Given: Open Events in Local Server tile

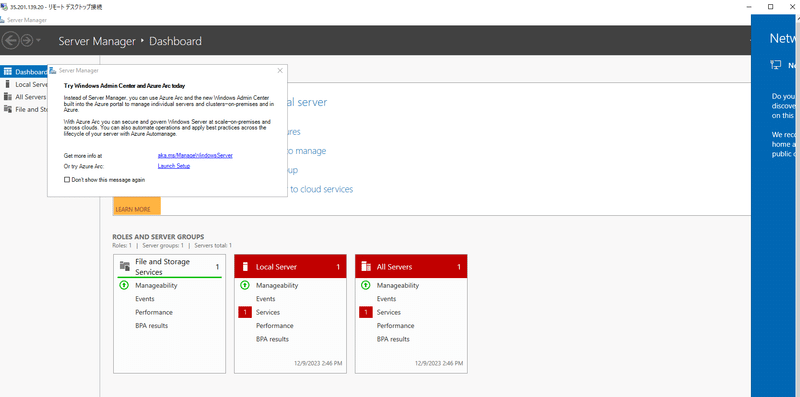Looking at the screenshot, I should [266, 299].
